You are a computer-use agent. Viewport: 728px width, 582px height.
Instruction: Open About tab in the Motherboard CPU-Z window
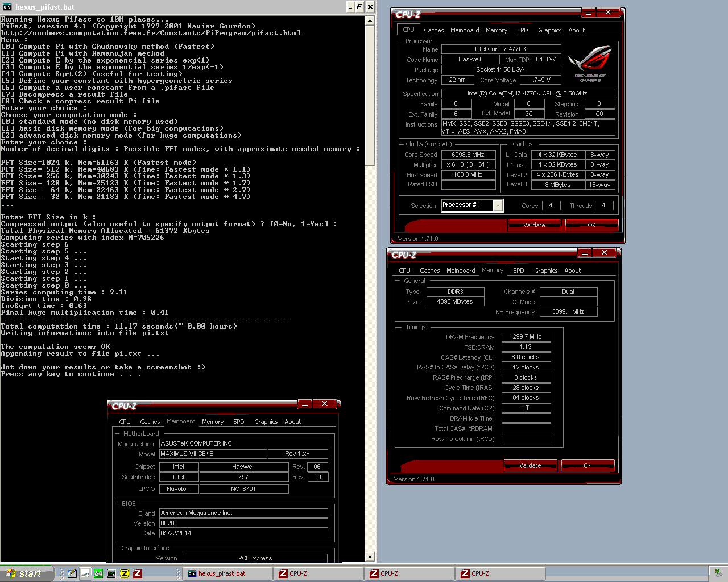tap(293, 422)
